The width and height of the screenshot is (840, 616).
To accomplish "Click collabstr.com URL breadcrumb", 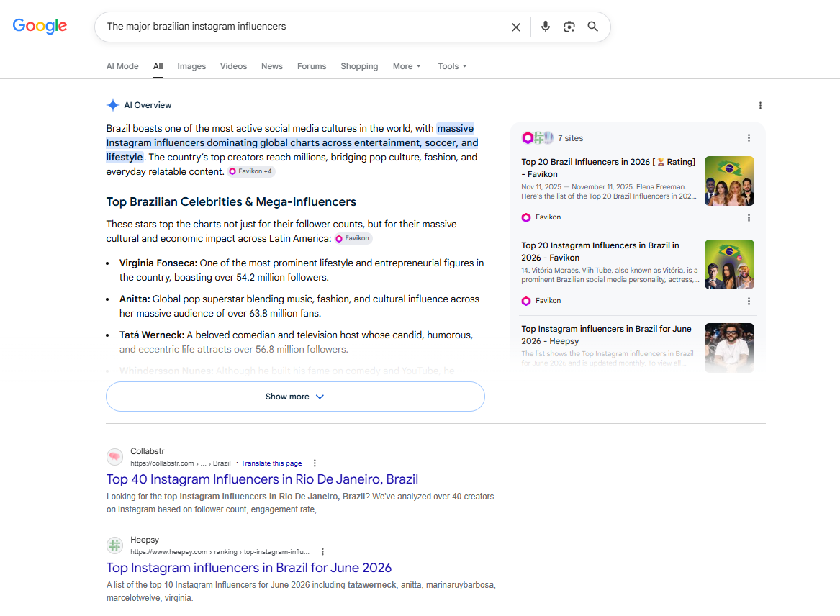I will (181, 463).
